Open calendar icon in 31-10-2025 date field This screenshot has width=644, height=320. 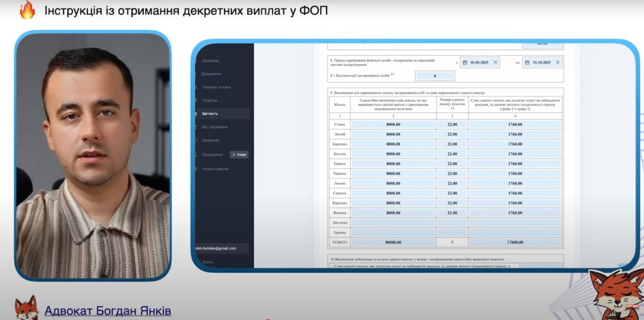[528, 62]
